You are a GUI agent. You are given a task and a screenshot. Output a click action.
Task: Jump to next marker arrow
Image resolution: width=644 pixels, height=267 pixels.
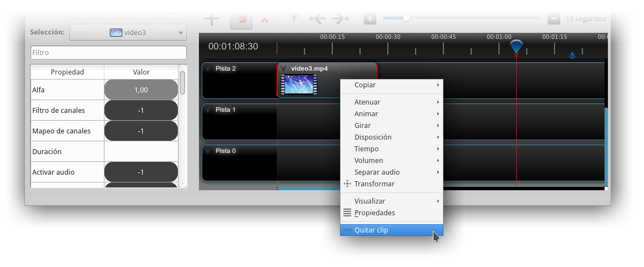coord(340,18)
